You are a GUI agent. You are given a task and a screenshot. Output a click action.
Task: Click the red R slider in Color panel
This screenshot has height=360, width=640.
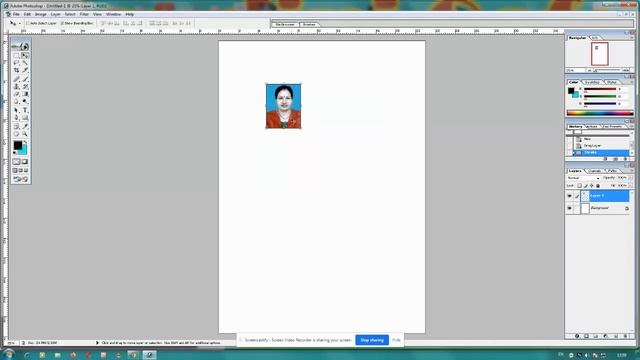click(x=600, y=89)
